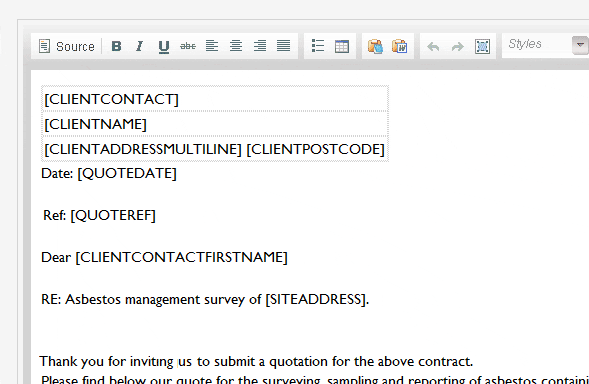Redo the last edit
Viewport: 589px width, 384px height.
pyautogui.click(x=458, y=46)
